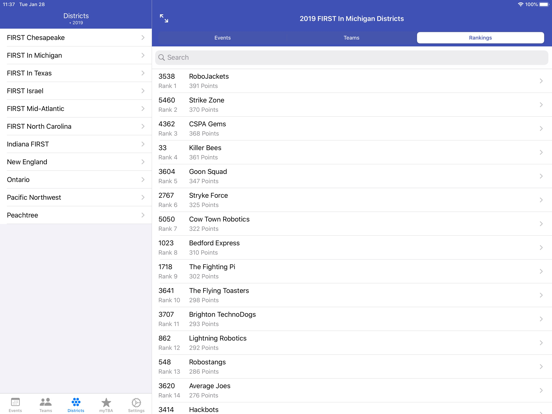Expand chevron on The Fighting Pi row
Screen dimensions: 552x414
coord(541,271)
